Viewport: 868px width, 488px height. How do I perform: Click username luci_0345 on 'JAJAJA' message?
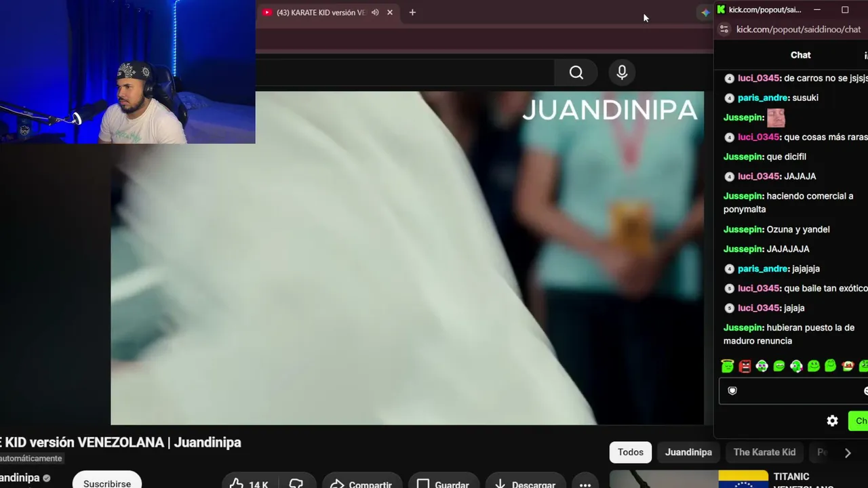click(758, 176)
